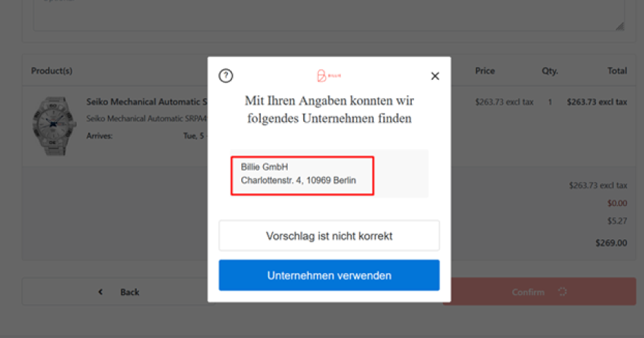
Task: Click the Back button label
Action: point(129,292)
